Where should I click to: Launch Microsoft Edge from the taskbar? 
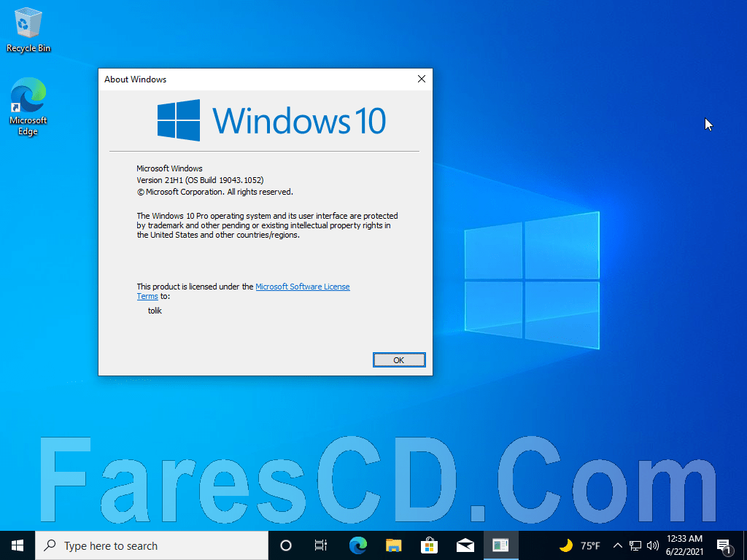coord(357,545)
